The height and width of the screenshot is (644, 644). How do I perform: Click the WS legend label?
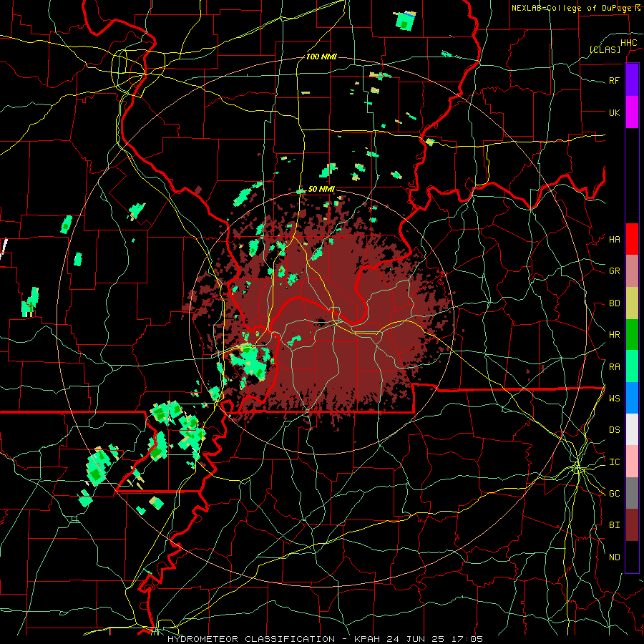pyautogui.click(x=615, y=398)
